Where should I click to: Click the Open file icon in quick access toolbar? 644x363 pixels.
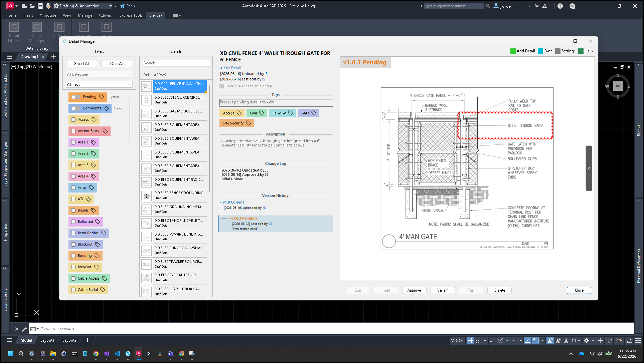click(32, 6)
